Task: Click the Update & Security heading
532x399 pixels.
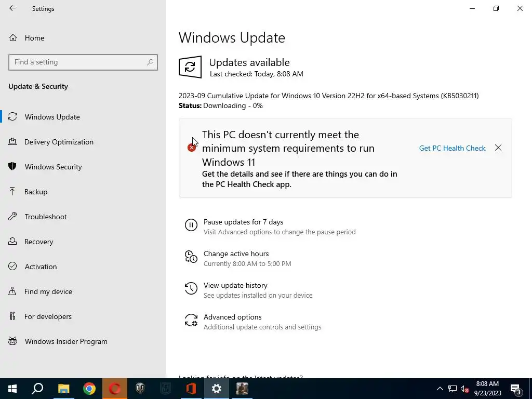Action: 38,86
